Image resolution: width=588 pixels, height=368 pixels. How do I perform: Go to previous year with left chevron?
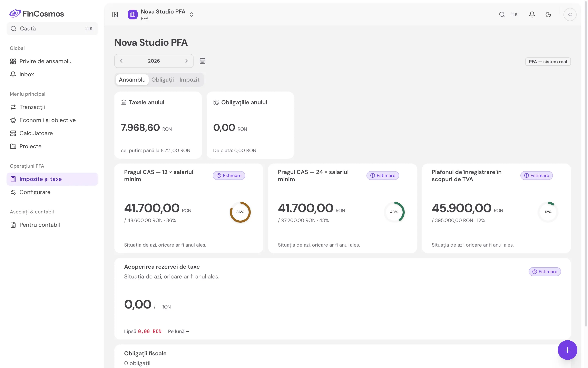click(x=121, y=61)
